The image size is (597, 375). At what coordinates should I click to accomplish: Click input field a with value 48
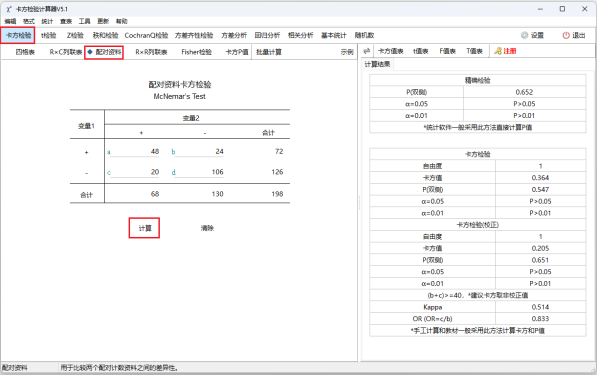pos(136,152)
